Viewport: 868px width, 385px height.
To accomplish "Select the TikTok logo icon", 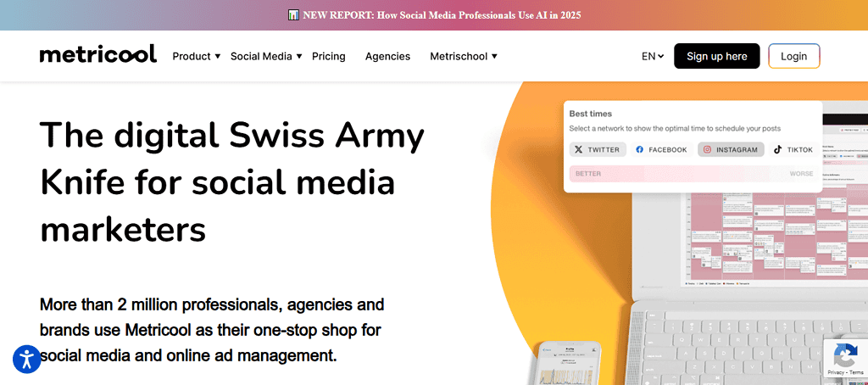I will pyautogui.click(x=778, y=149).
